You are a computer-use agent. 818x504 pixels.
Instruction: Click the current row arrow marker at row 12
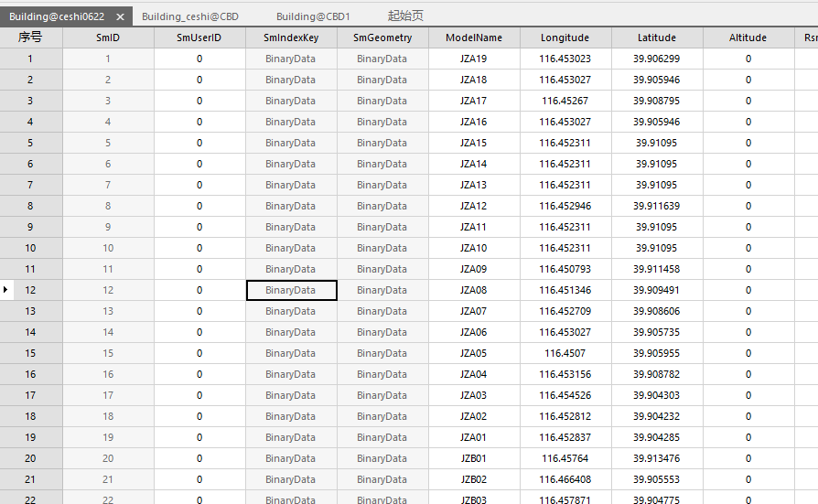pos(5,290)
